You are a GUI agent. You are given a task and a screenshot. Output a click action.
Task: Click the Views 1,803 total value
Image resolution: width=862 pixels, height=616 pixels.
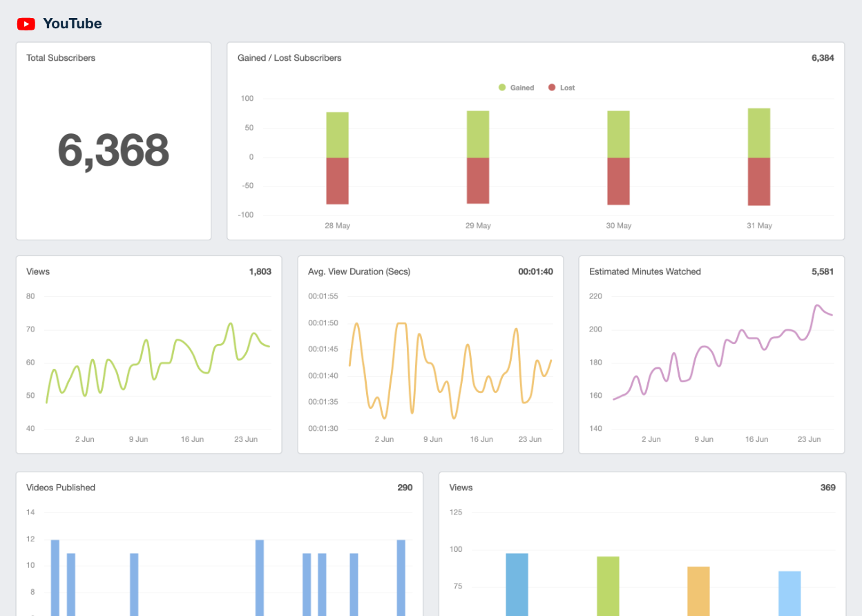coord(260,271)
